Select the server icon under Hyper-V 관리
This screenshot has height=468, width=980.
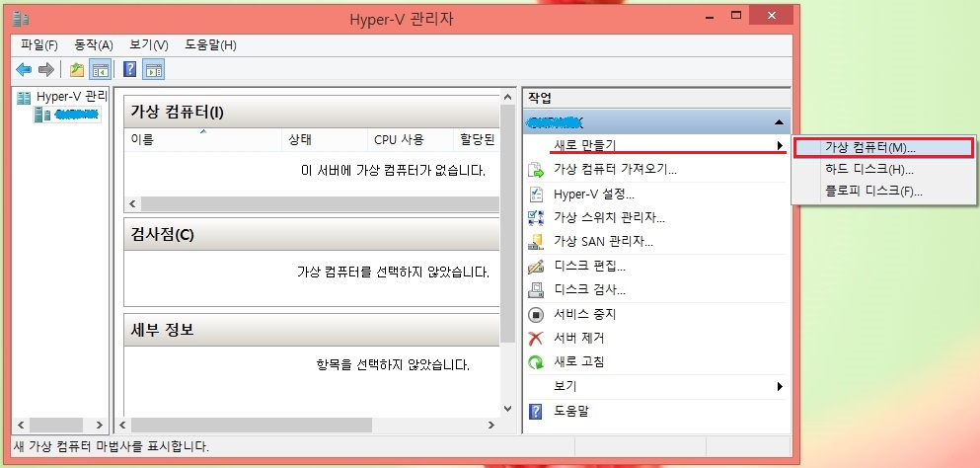(x=41, y=115)
